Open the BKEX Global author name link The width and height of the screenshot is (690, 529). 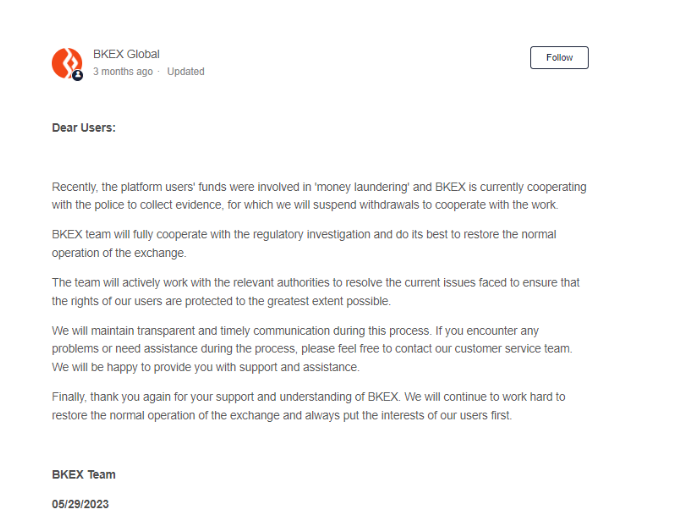click(126, 54)
